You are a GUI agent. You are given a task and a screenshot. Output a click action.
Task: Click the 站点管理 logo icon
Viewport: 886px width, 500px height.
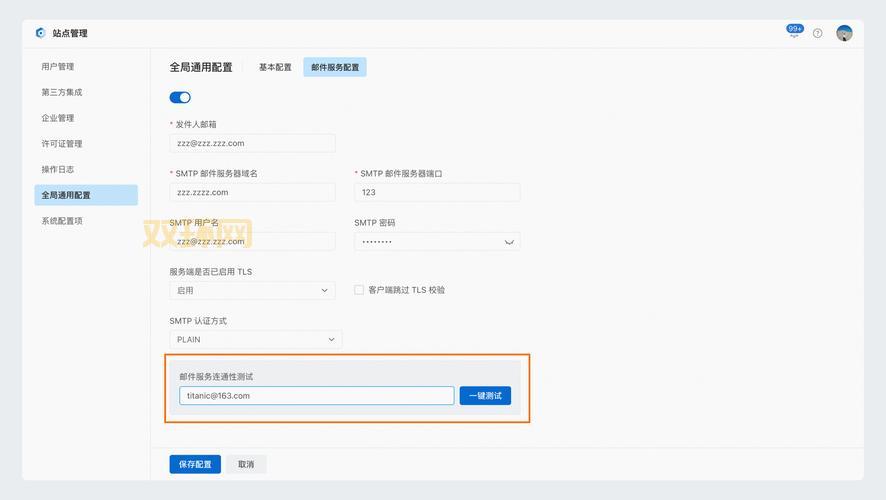pyautogui.click(x=40, y=33)
